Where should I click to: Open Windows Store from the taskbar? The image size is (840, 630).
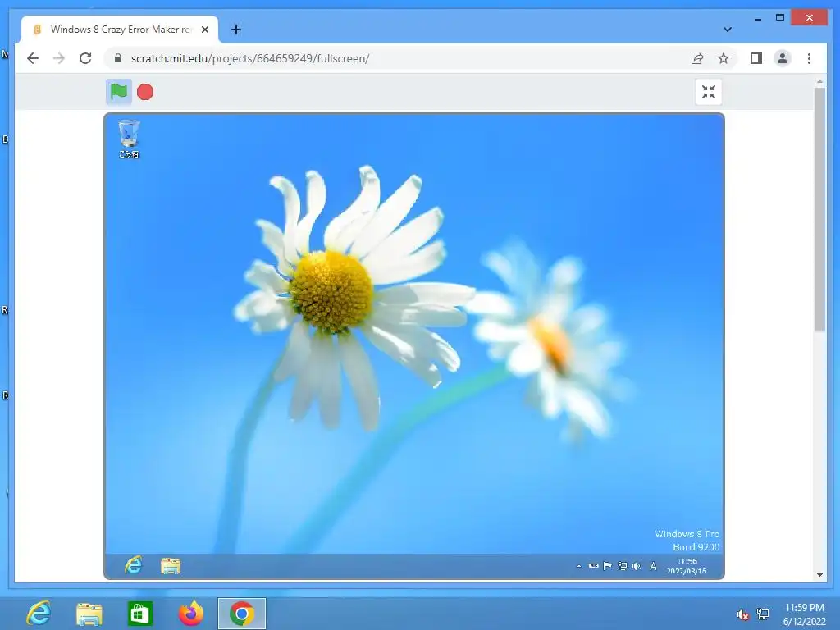(x=139, y=614)
